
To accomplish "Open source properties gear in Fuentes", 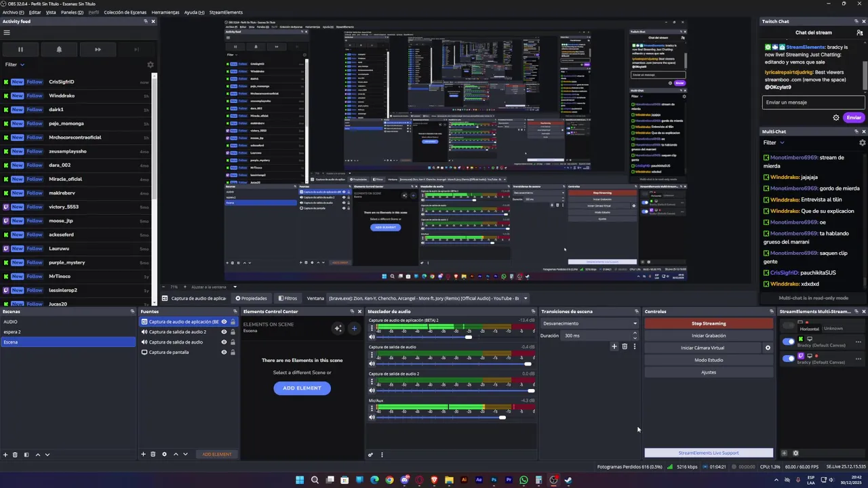I will (x=164, y=454).
